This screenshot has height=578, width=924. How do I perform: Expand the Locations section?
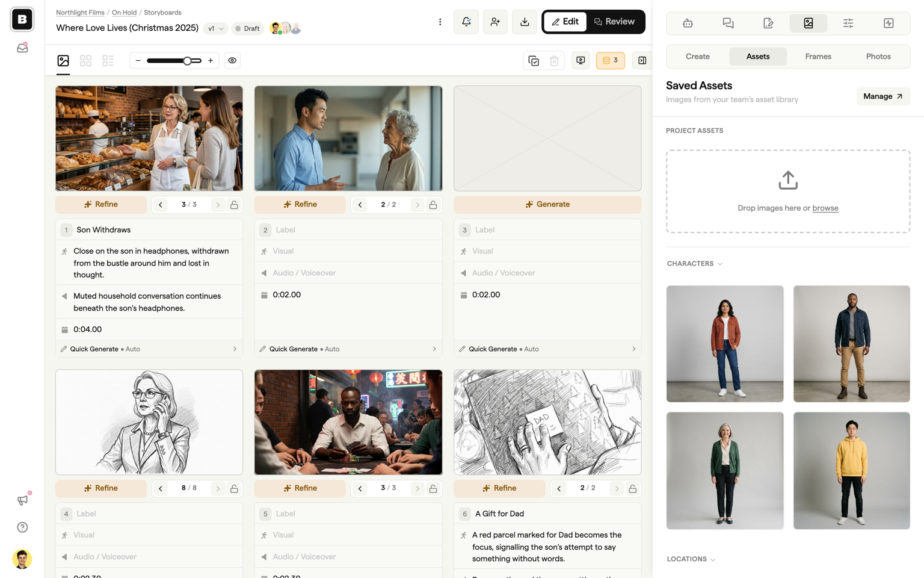click(x=691, y=559)
